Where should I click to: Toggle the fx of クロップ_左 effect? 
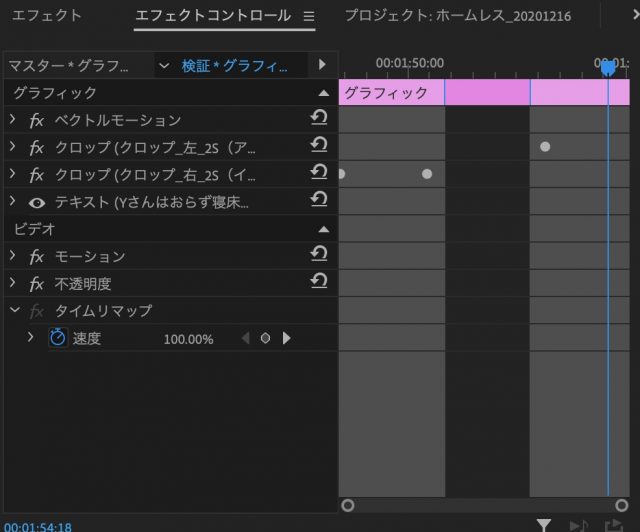pyautogui.click(x=37, y=148)
